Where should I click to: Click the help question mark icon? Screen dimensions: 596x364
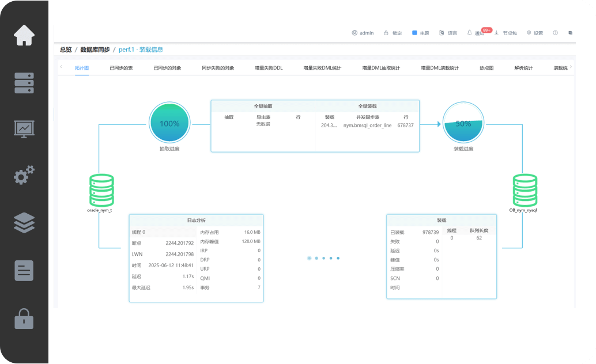(x=555, y=33)
